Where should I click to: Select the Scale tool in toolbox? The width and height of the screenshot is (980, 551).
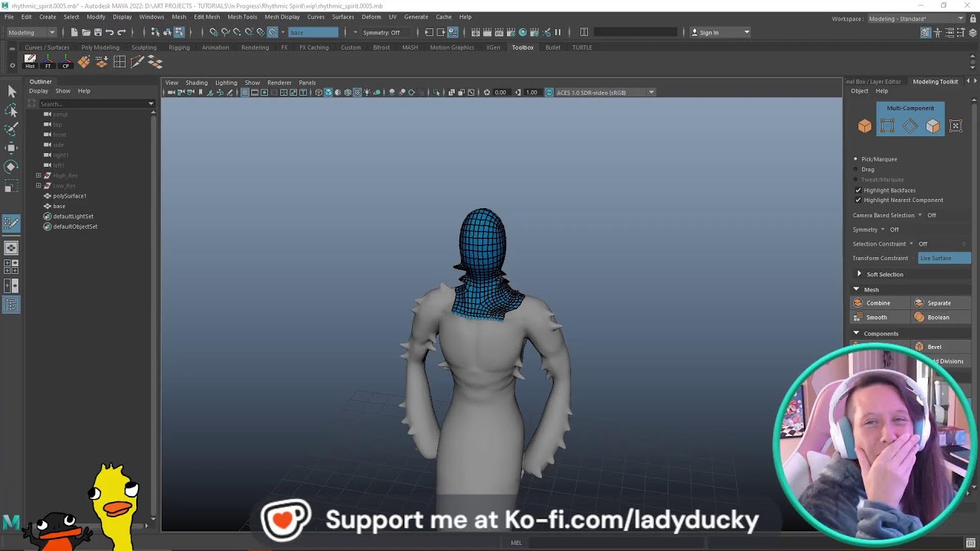coord(11,185)
